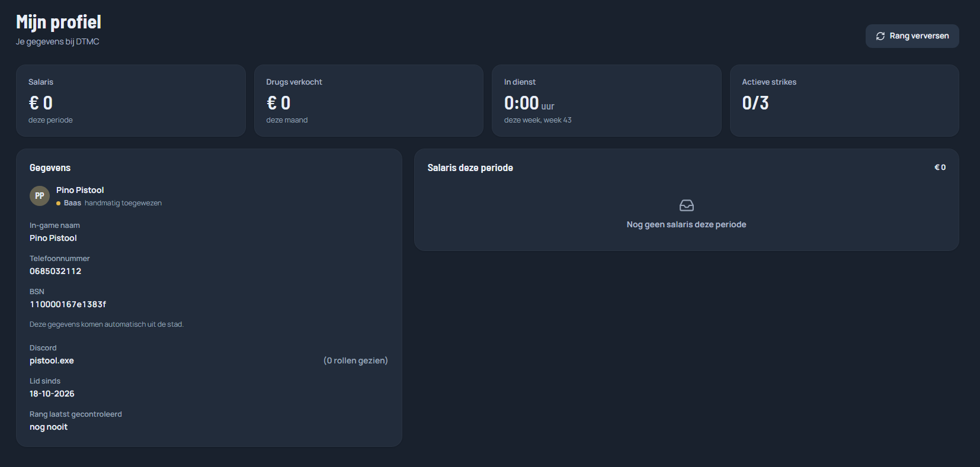980x467 pixels.
Task: Select the Mijn profiel heading
Action: point(59,22)
